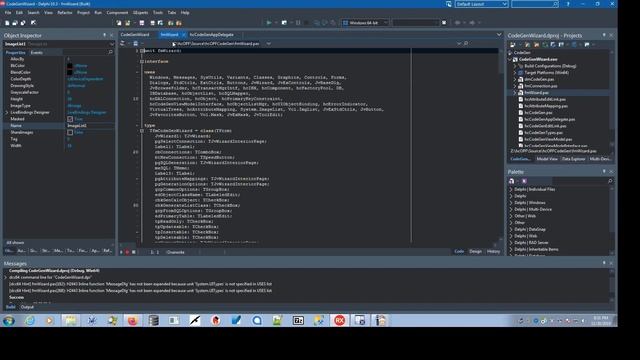Toggle the Masked property checkbox
The height and width of the screenshot is (360, 640).
(70, 119)
